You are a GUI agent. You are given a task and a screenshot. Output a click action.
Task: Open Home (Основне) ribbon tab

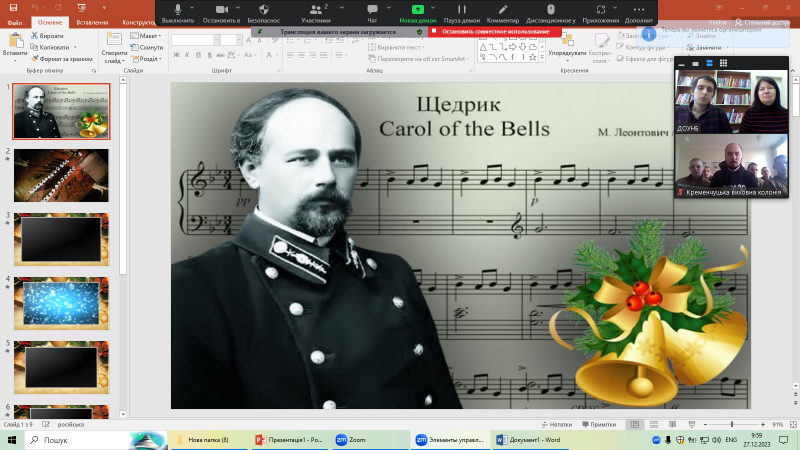[49, 22]
